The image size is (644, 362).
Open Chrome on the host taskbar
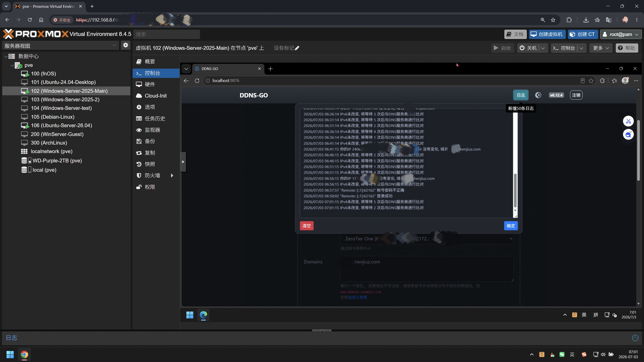24,354
